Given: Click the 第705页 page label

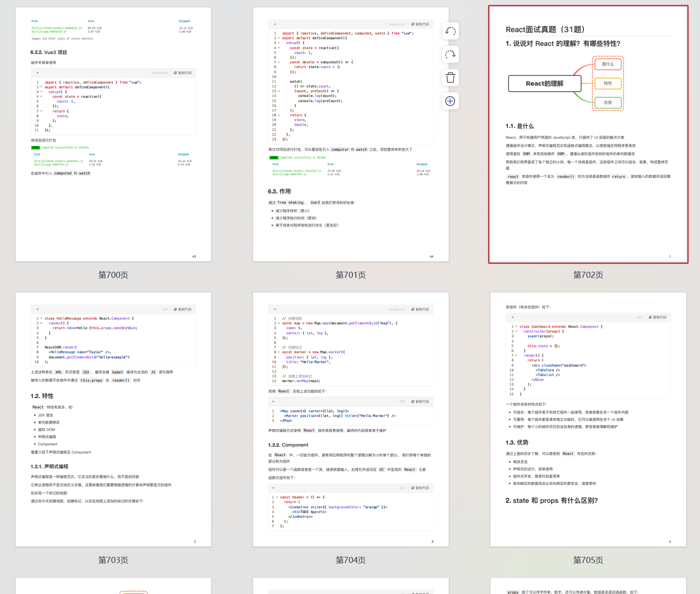Looking at the screenshot, I should click(588, 560).
